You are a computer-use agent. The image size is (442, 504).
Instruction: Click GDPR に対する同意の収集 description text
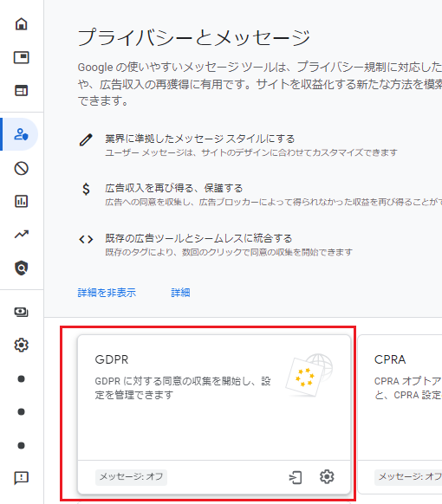183,388
